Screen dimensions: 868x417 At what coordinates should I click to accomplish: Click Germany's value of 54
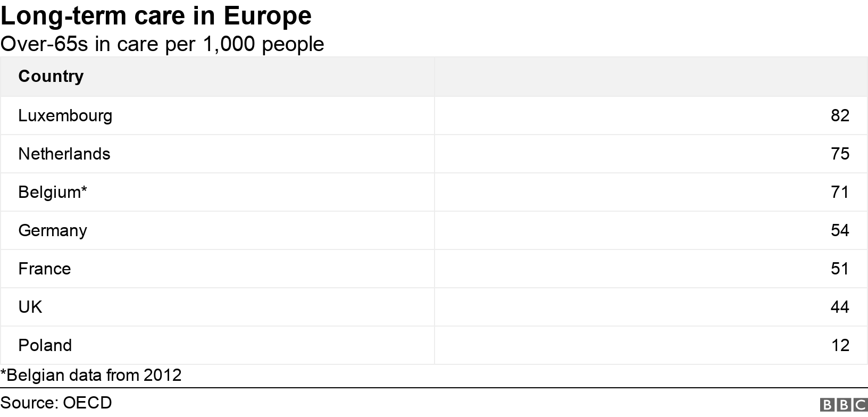tap(840, 230)
